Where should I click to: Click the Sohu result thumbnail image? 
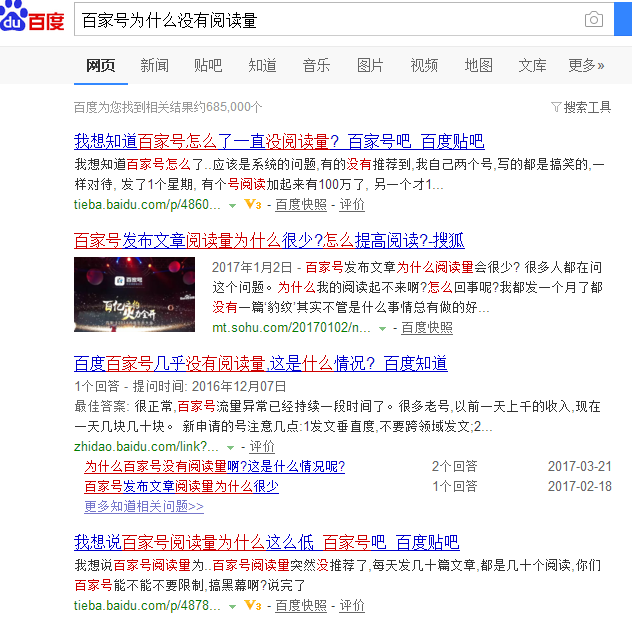(134, 295)
